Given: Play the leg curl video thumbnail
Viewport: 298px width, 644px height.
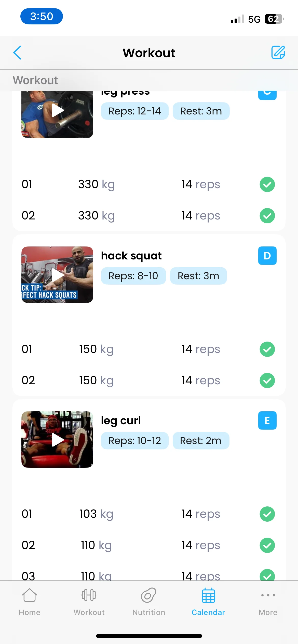Looking at the screenshot, I should tap(57, 440).
